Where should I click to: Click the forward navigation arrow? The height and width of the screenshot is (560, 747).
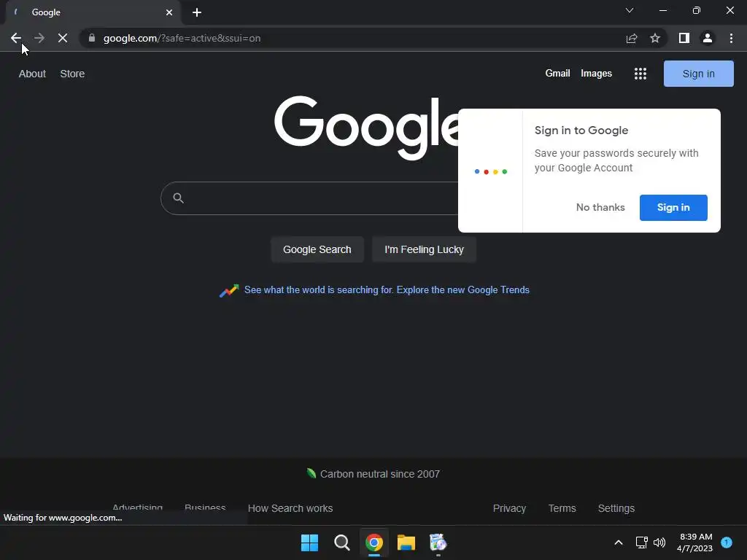click(39, 38)
